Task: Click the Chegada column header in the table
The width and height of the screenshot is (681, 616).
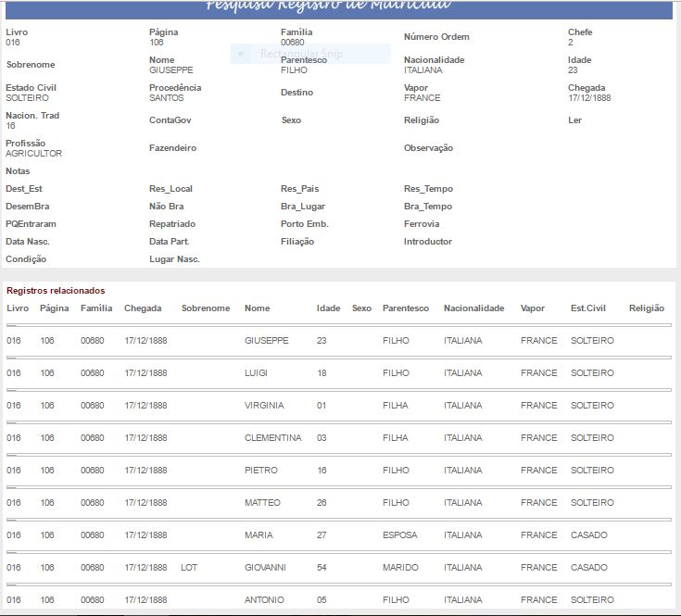Action: pyautogui.click(x=143, y=308)
